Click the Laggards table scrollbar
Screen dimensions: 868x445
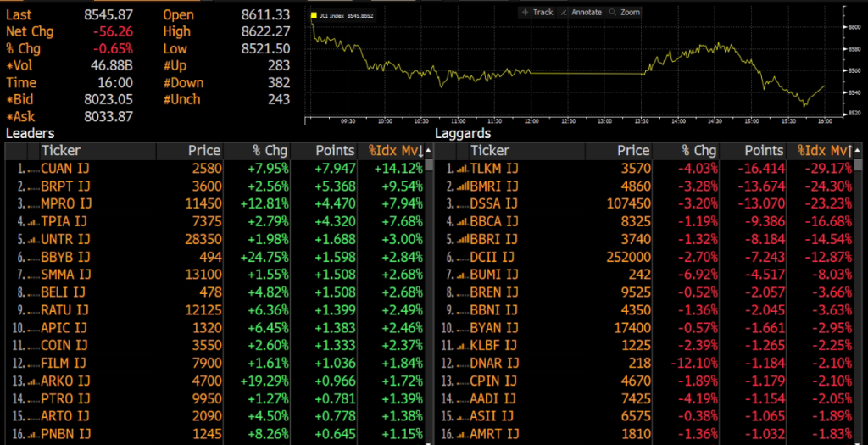[860, 297]
